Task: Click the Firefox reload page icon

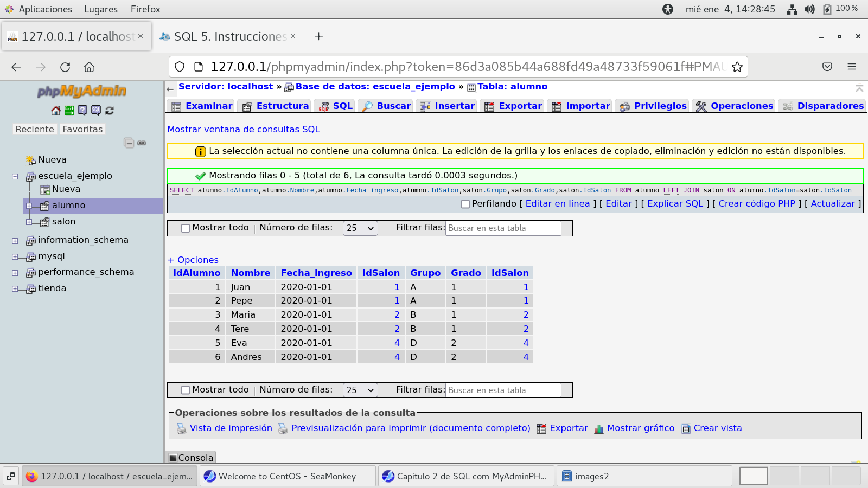Action: 65,67
